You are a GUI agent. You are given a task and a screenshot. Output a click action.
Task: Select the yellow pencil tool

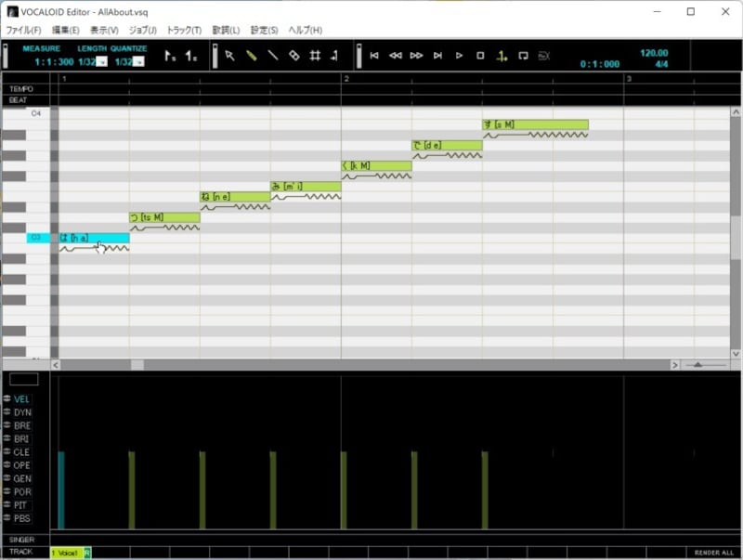pos(251,56)
